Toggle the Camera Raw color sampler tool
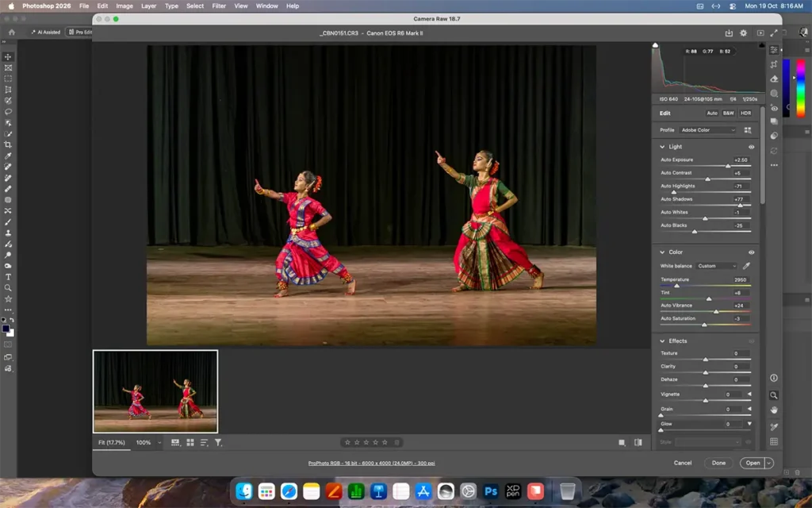Screen dimensions: 812x508 [x=774, y=426]
